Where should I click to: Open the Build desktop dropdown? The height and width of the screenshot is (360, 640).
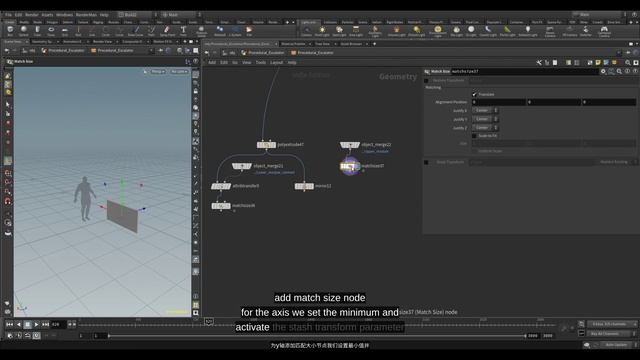pyautogui.click(x=138, y=15)
